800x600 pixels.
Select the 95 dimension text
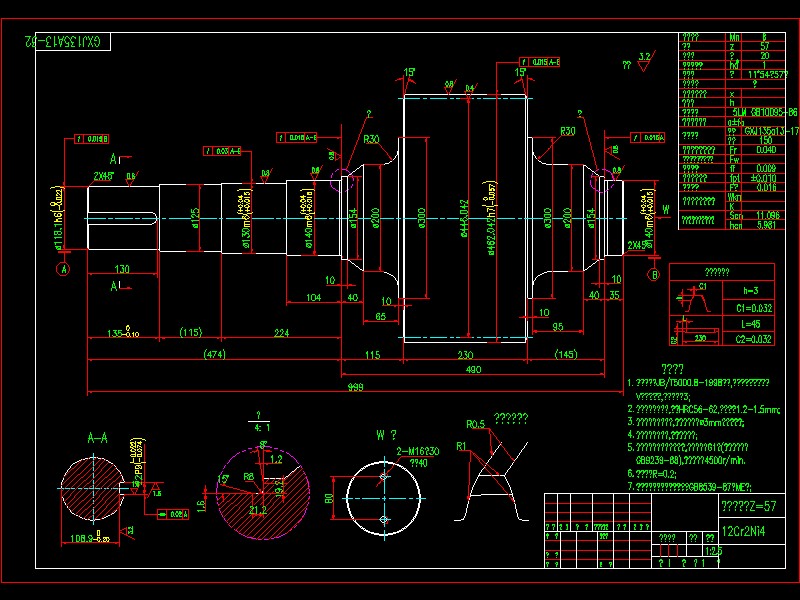(558, 327)
